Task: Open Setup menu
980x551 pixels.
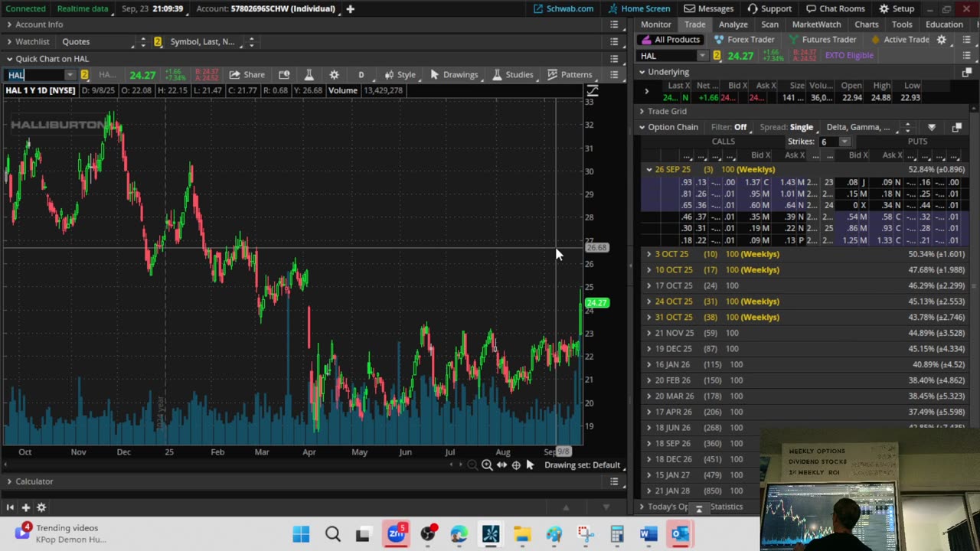Action: pyautogui.click(x=897, y=8)
